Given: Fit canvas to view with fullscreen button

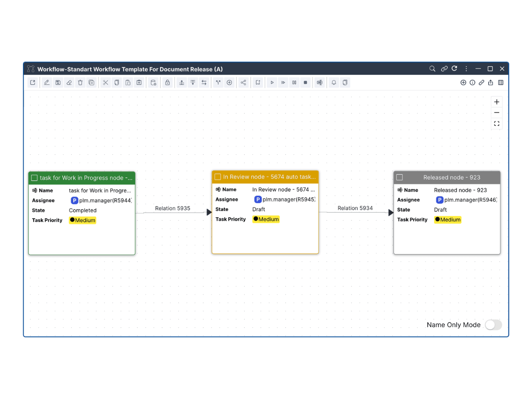Looking at the screenshot, I should tap(497, 124).
